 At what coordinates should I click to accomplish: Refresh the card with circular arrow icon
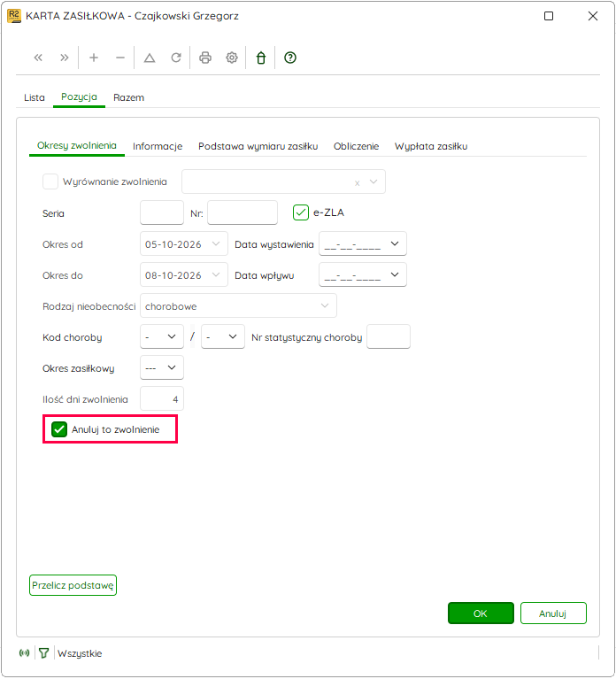point(176,58)
